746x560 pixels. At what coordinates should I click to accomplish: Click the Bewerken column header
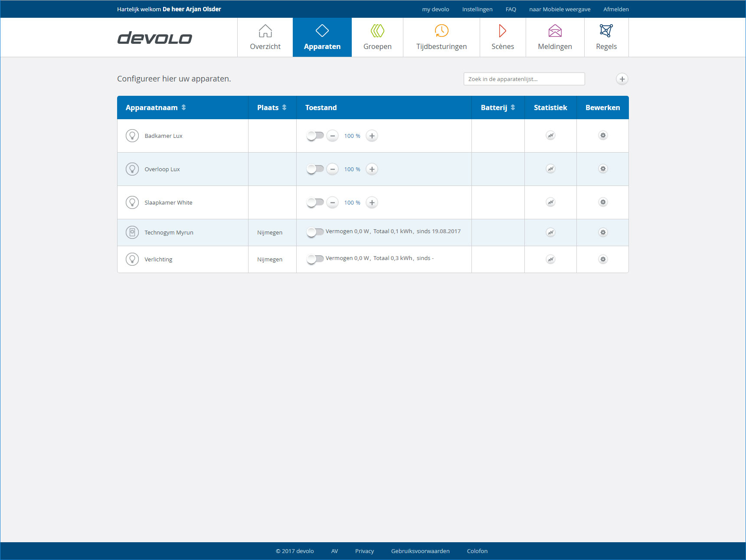point(603,107)
